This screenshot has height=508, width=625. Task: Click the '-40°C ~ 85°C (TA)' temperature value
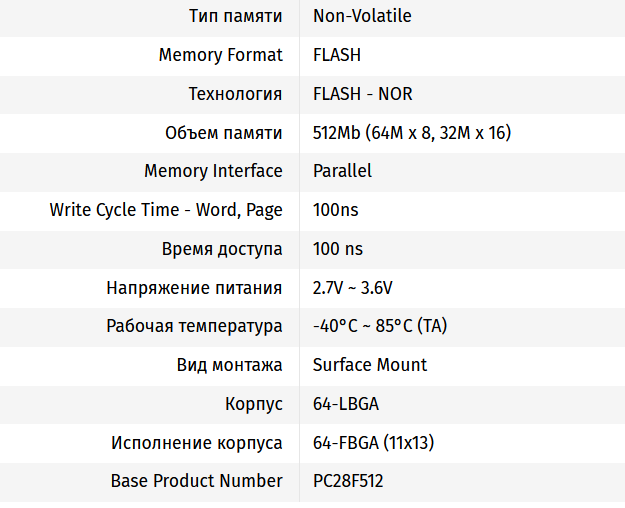(379, 326)
